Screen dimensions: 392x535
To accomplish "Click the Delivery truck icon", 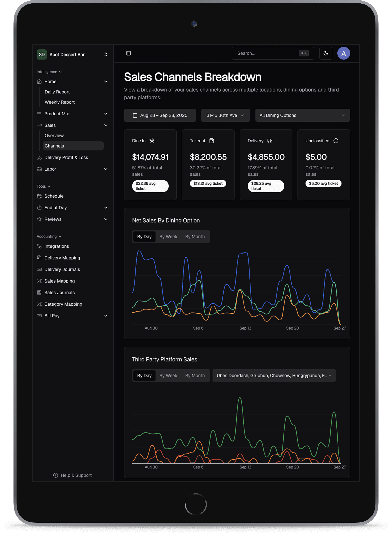I will [x=270, y=141].
